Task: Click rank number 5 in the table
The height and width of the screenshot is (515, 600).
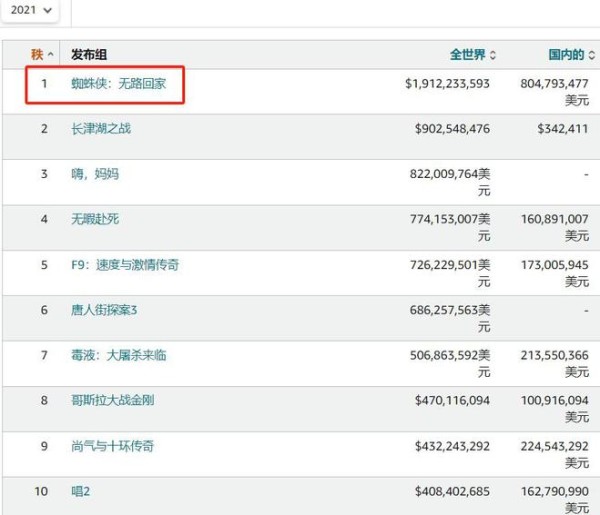Action: pos(44,264)
